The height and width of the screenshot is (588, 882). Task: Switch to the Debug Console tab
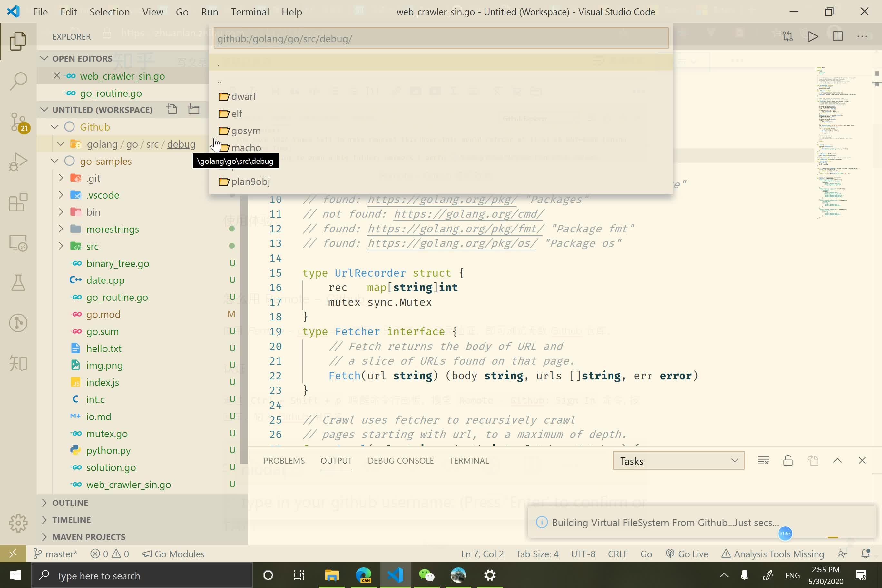tap(400, 460)
